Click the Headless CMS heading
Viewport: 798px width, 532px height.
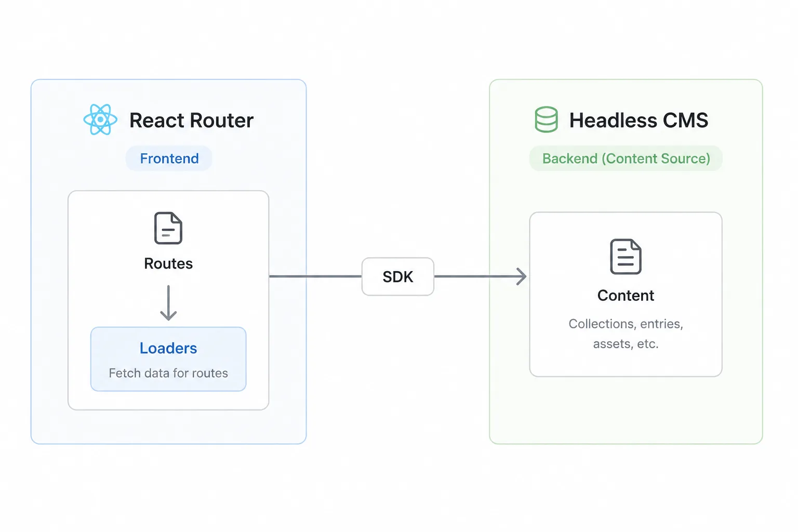click(x=639, y=121)
